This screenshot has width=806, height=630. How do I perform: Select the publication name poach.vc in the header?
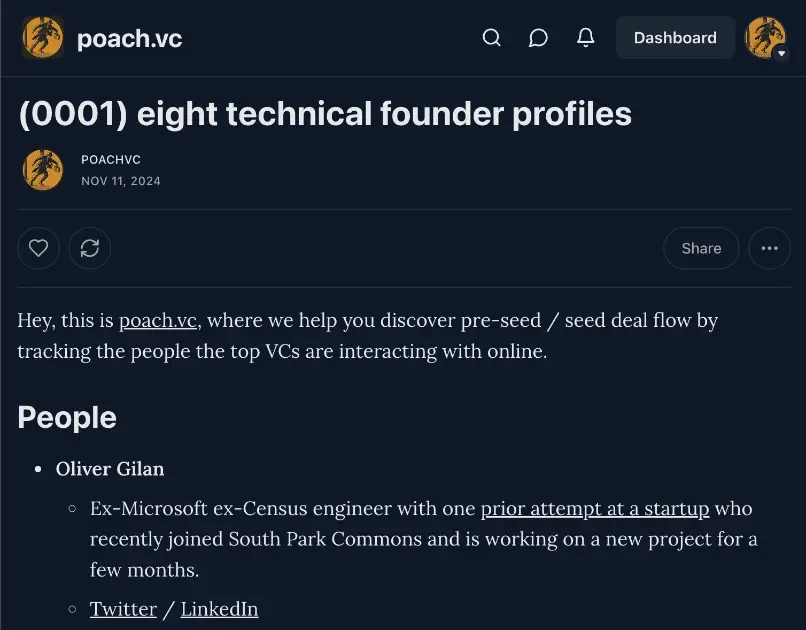(x=129, y=38)
